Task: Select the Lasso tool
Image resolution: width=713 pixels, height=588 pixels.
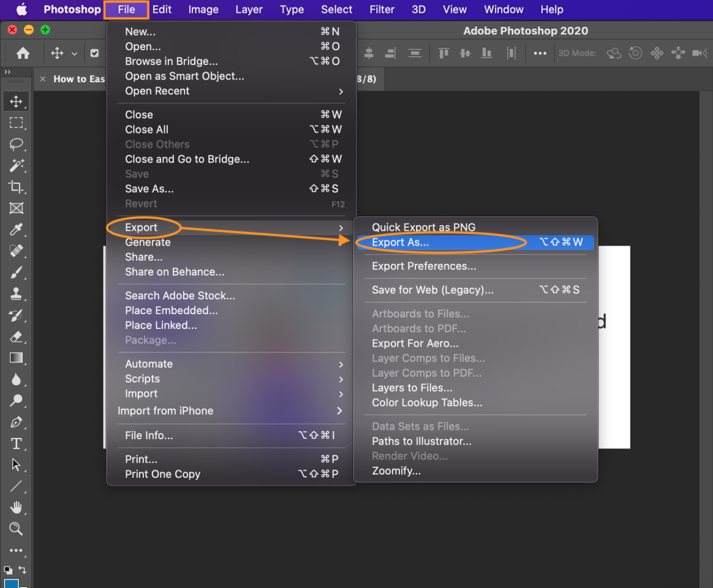Action: click(x=17, y=144)
